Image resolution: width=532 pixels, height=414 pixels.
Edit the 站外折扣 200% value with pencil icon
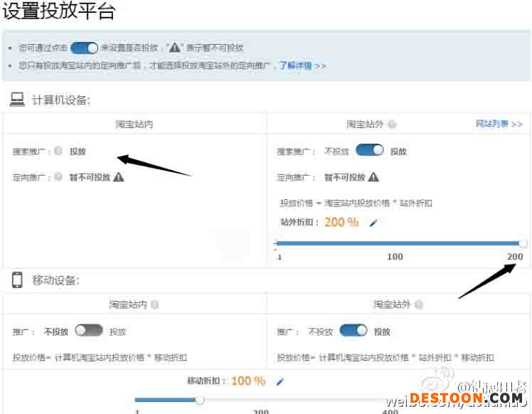[373, 223]
